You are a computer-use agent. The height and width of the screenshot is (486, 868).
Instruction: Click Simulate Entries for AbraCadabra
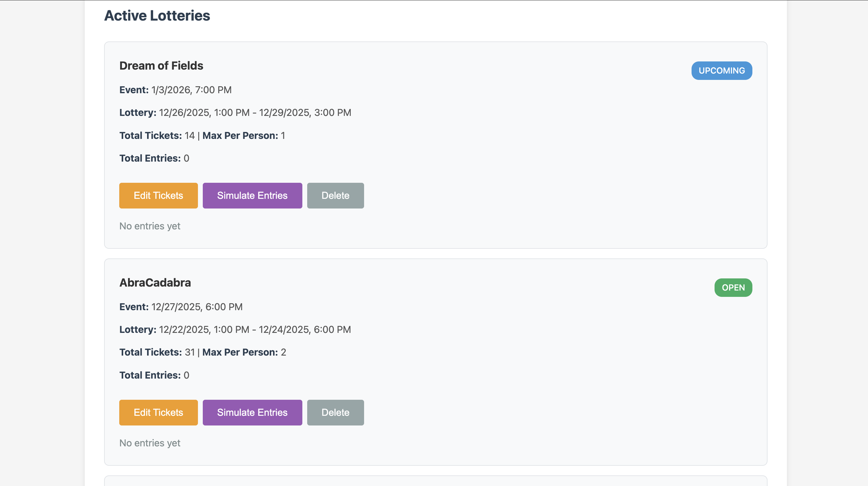[x=252, y=412]
